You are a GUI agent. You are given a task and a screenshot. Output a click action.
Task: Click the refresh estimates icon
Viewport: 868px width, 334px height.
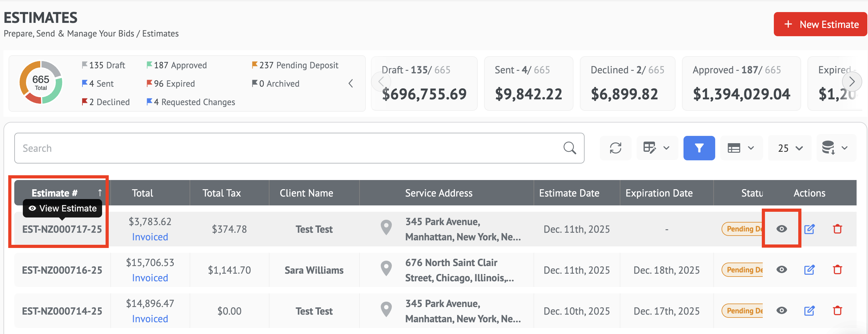pyautogui.click(x=615, y=148)
